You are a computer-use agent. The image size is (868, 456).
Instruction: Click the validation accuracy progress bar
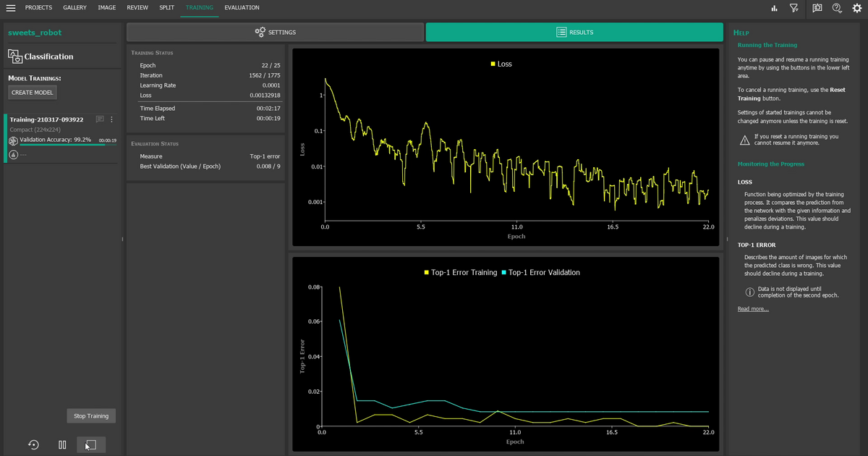click(68, 145)
